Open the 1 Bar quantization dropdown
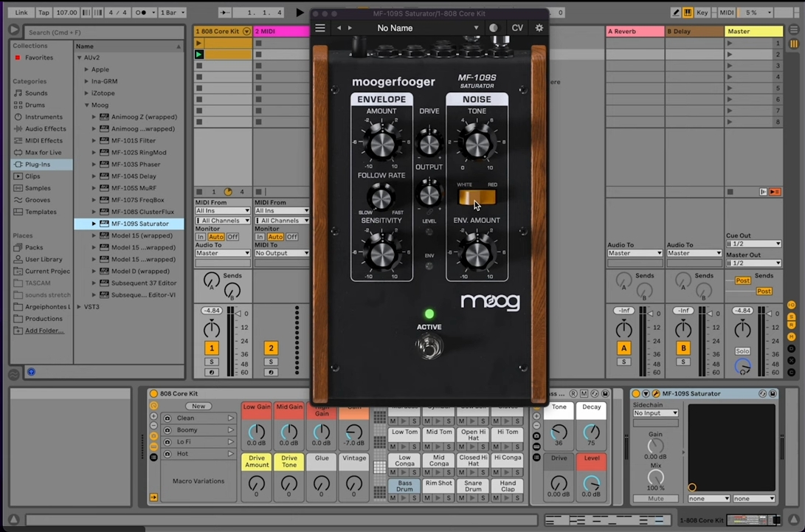The image size is (805, 532). [172, 13]
